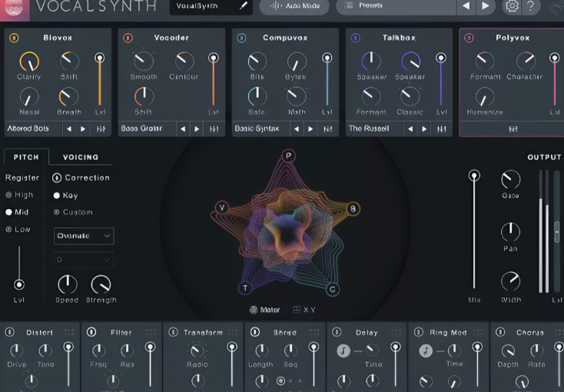Open the Presets browser dropdown
Image resolution: width=564 pixels, height=392 pixels.
click(x=396, y=5)
